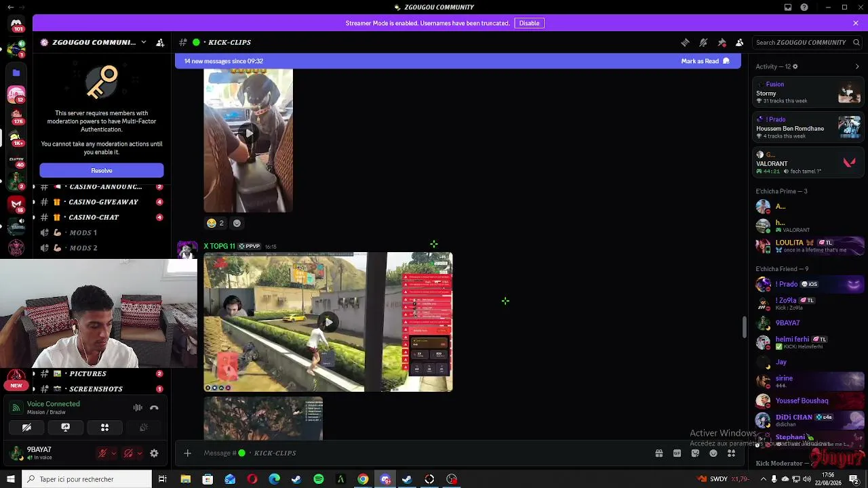Open the gift Nitro icon
The height and width of the screenshot is (488, 868).
(658, 453)
